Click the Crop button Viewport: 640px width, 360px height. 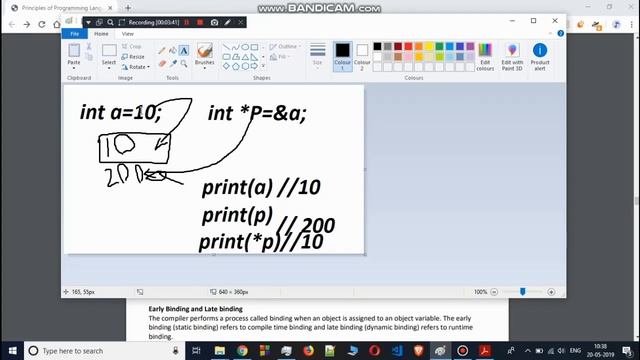(x=131, y=47)
